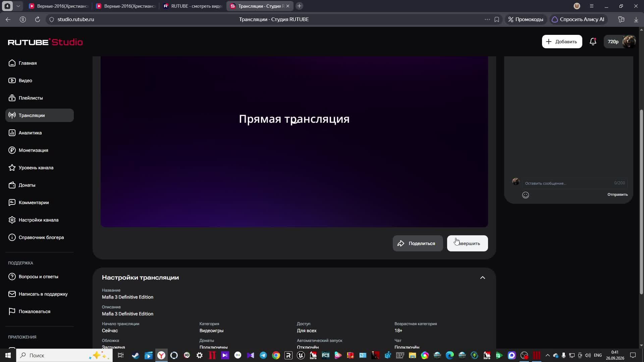The image size is (644, 362).
Task: Open notifications bell
Action: [x=593, y=42]
